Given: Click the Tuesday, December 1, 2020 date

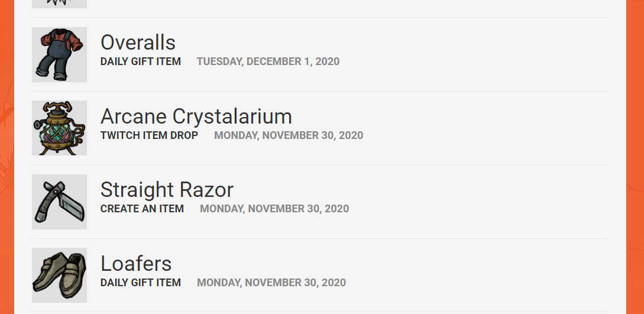Looking at the screenshot, I should coord(268,61).
